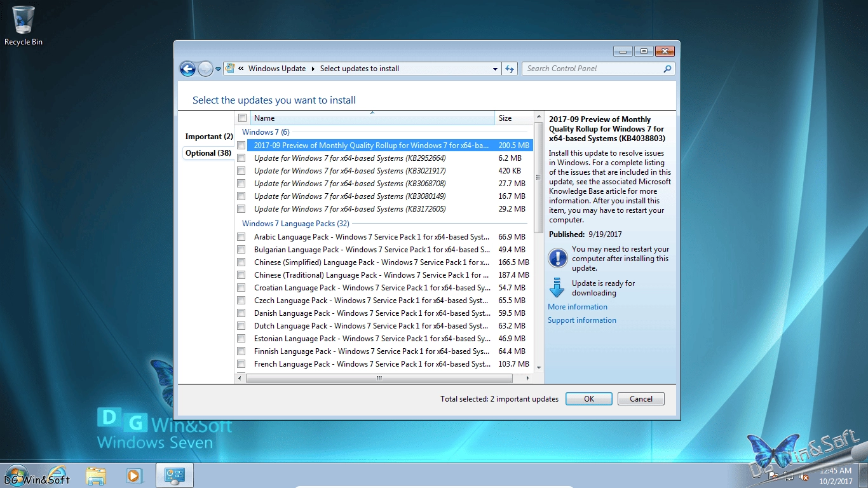Open the address bar history dropdown

496,69
